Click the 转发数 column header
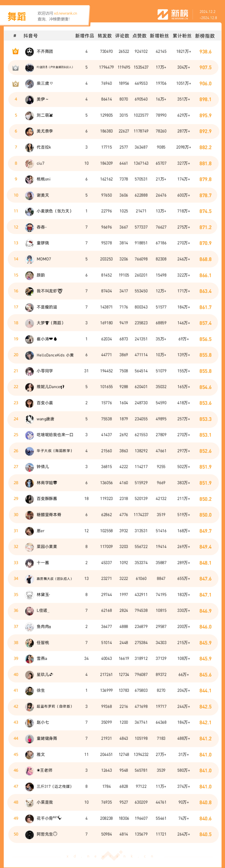This screenshot has width=225, height=868. tap(105, 36)
